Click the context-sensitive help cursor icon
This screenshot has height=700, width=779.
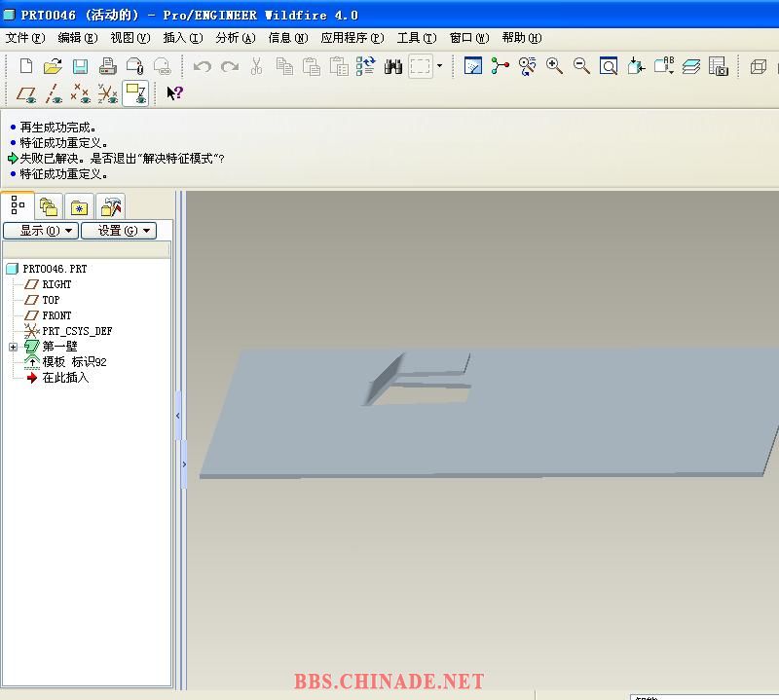pos(174,92)
